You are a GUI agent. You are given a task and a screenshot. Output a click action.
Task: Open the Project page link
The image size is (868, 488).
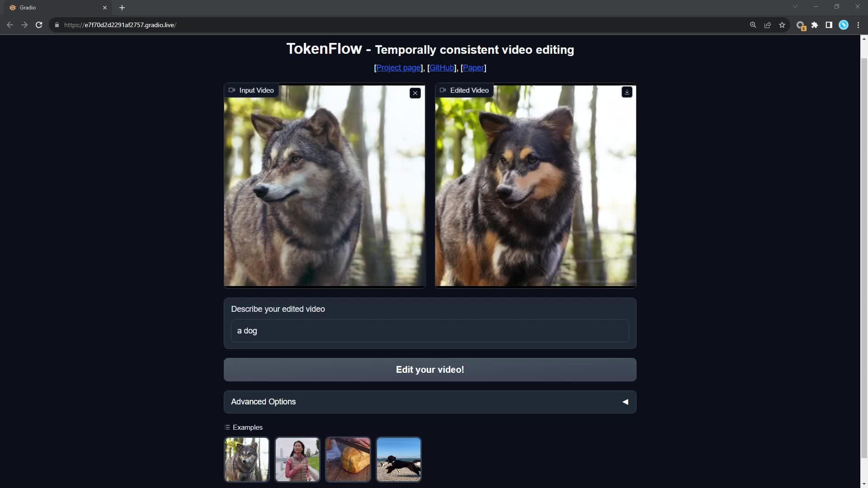[x=398, y=68]
